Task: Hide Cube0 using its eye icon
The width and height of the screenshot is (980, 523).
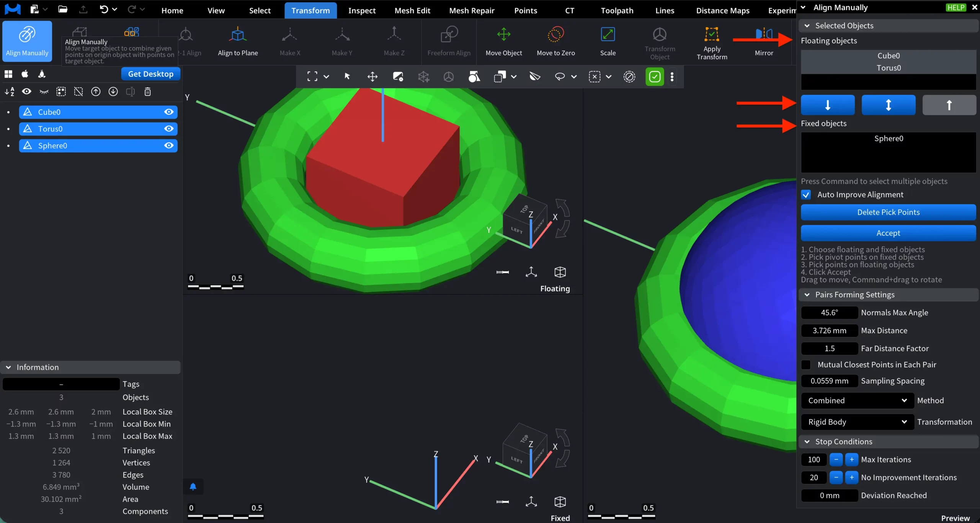Action: pos(169,112)
